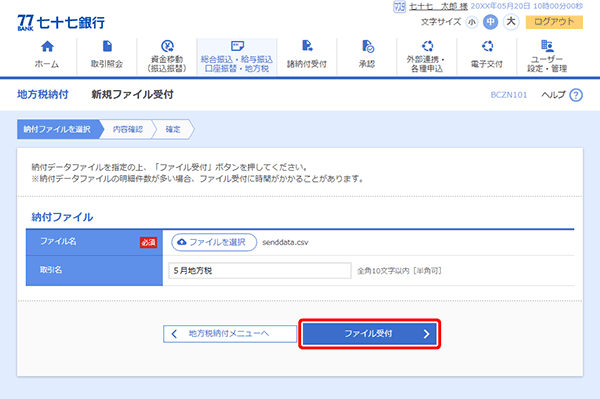Click the 文字サイズ label
This screenshot has height=399, width=600.
[441, 22]
